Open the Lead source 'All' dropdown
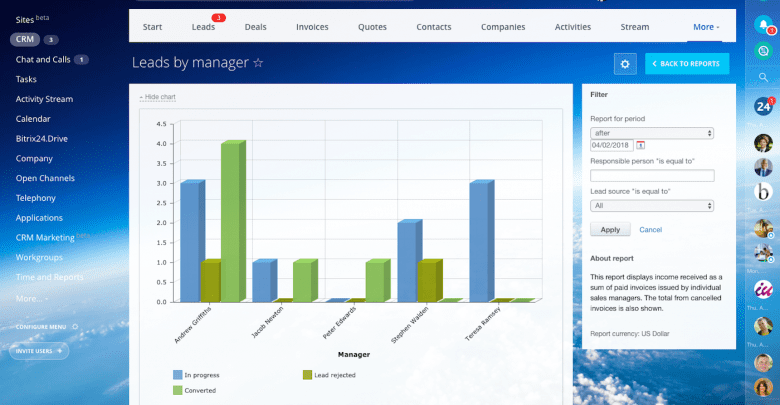This screenshot has width=780, height=405. pos(651,205)
